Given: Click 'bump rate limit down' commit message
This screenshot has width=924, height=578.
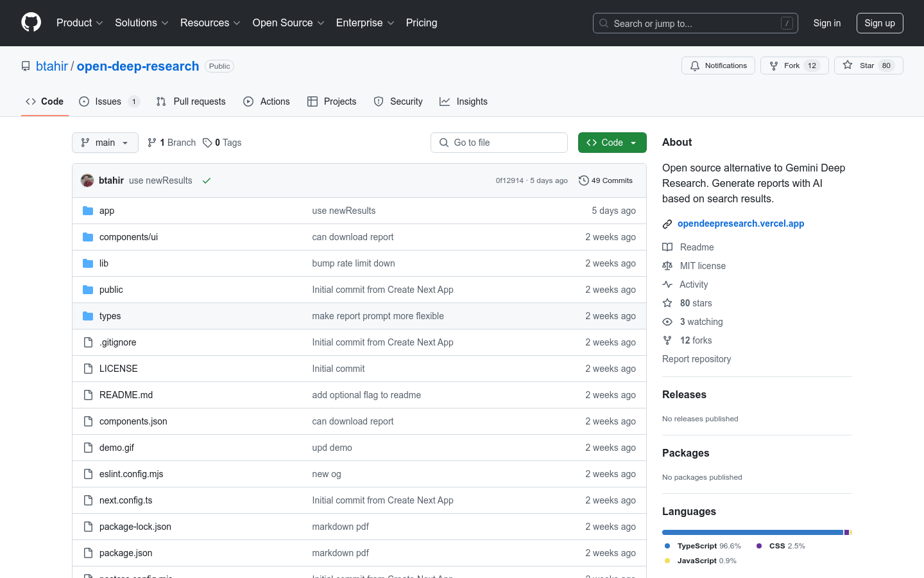Looking at the screenshot, I should point(354,263).
